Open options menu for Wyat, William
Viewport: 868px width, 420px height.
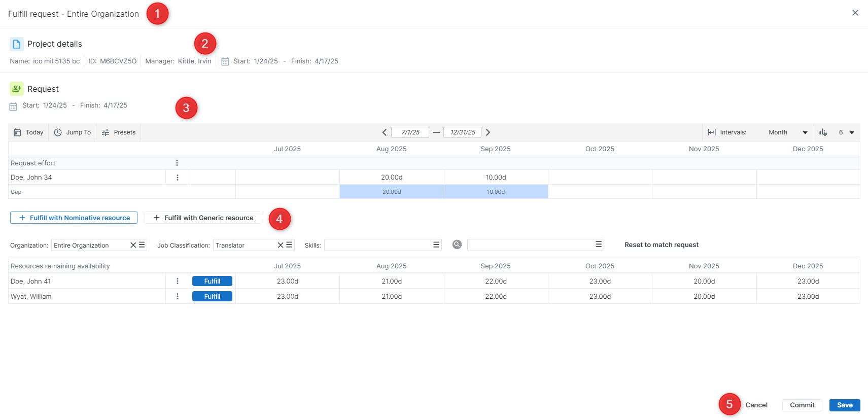[x=178, y=296]
